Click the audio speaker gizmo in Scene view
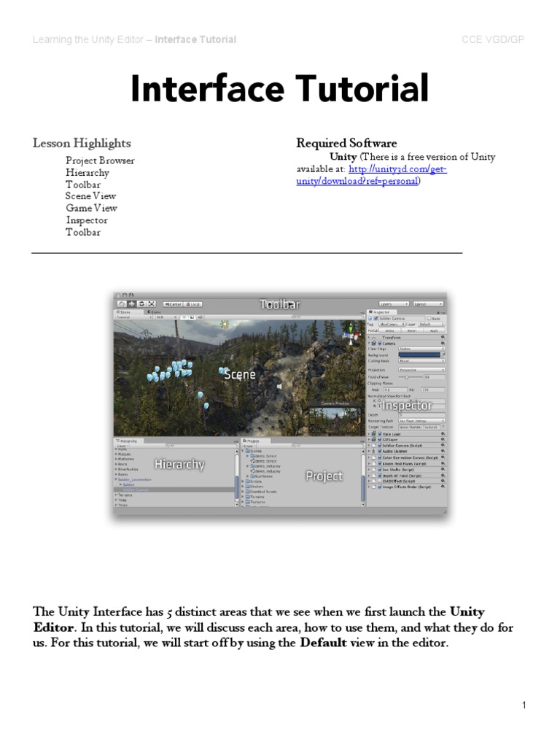The width and height of the screenshot is (560, 747). click(x=279, y=387)
